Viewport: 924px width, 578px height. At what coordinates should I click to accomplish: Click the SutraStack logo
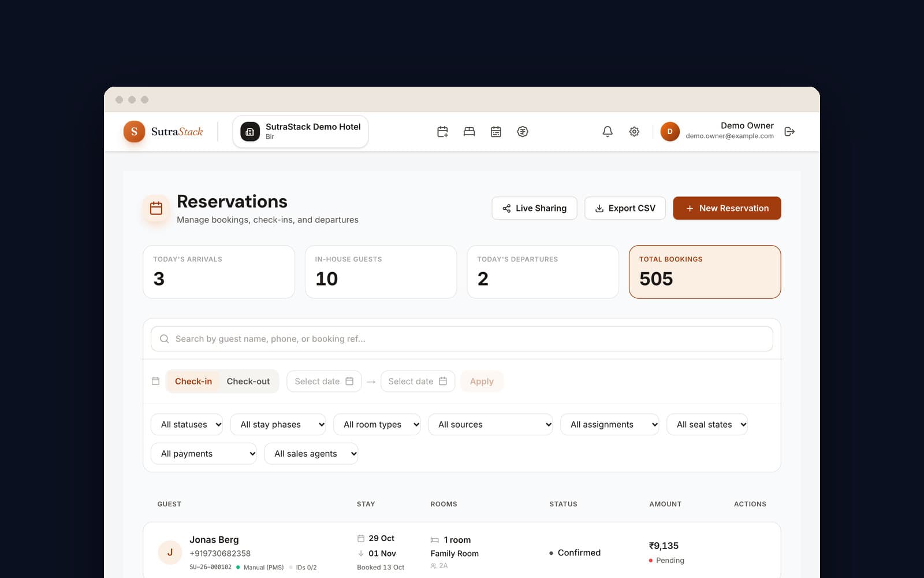163,132
